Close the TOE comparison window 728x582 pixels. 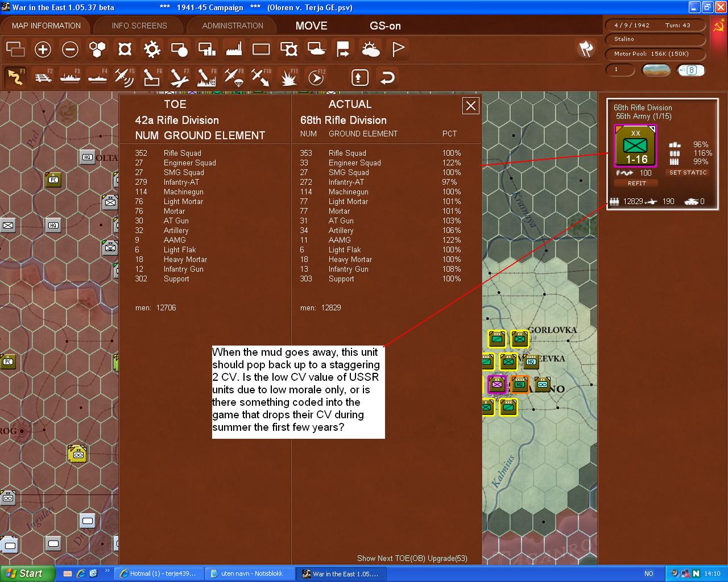[471, 106]
